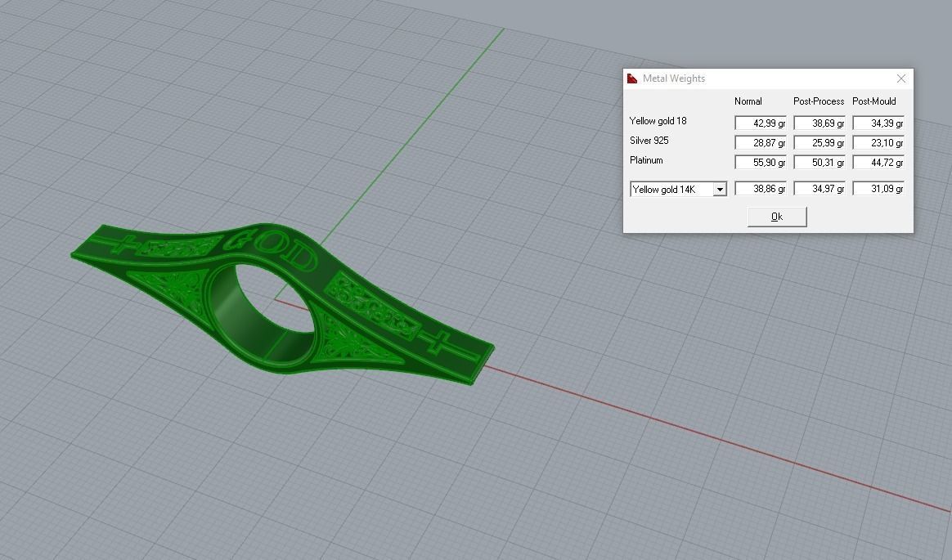Image resolution: width=952 pixels, height=560 pixels.
Task: Select the 14K Post-Process field 34,97 gr
Action: pyautogui.click(x=819, y=189)
